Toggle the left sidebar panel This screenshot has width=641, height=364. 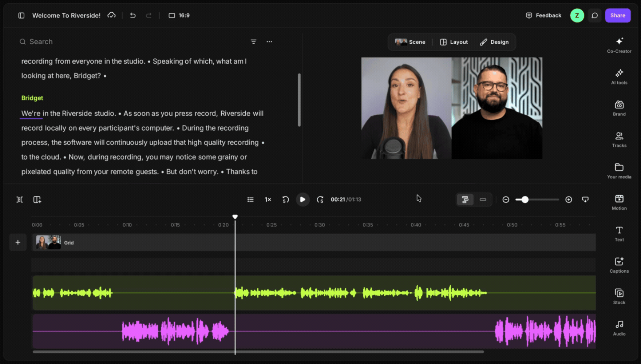pos(21,15)
